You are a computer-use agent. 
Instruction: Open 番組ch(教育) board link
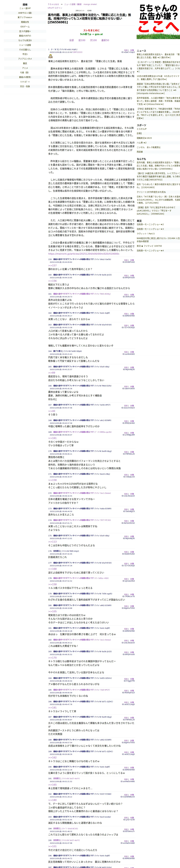click(25, 77)
